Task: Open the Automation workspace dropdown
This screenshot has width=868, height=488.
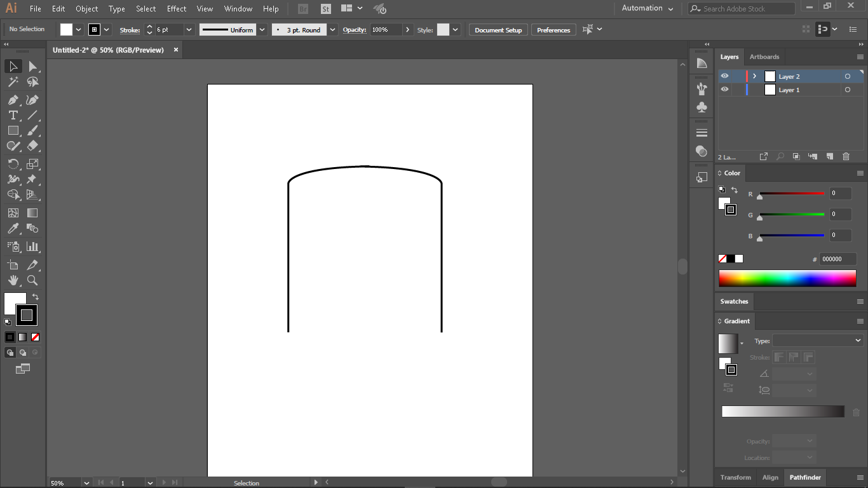Action: [x=647, y=8]
